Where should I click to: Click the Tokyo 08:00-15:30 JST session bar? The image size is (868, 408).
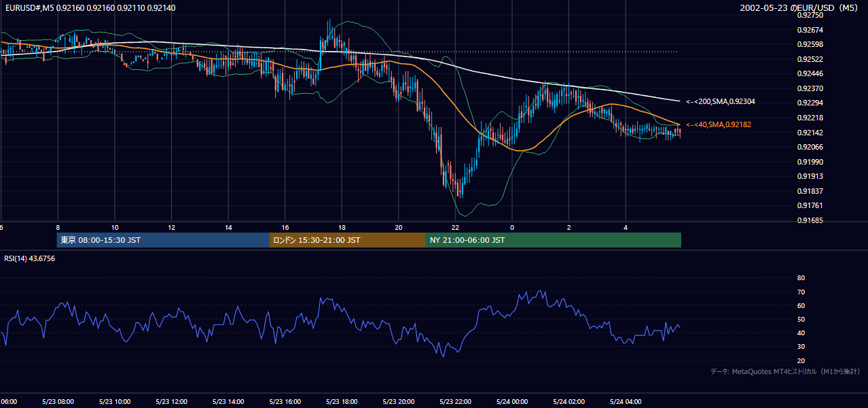point(164,240)
